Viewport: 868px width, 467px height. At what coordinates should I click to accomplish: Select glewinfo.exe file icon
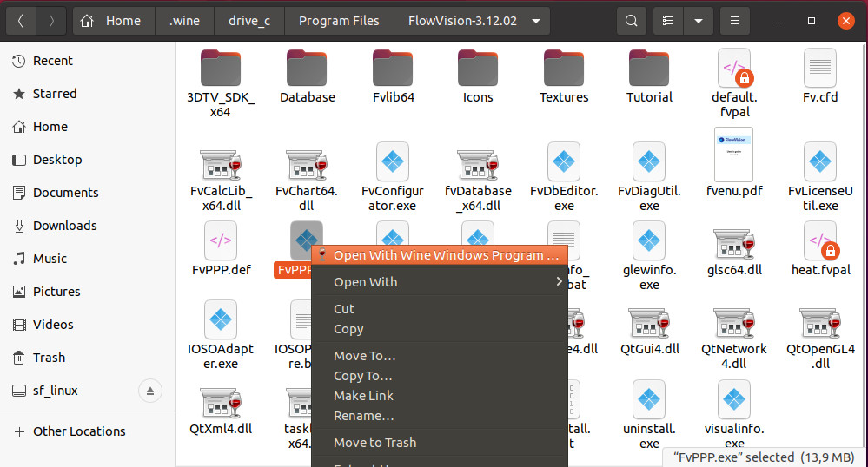coord(649,240)
